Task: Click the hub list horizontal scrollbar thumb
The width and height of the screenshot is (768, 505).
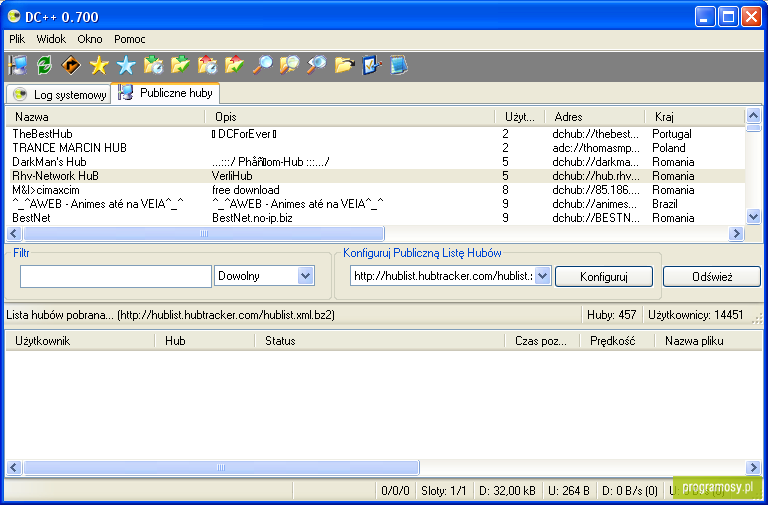Action: point(204,234)
